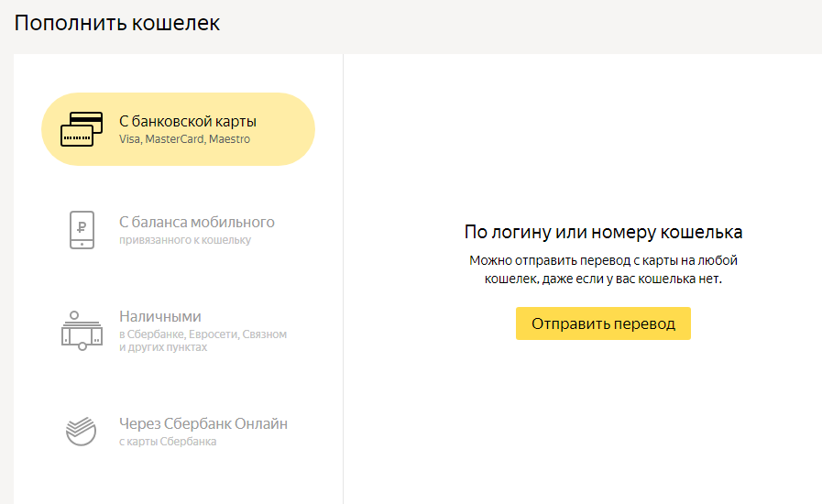Click 'По логину или номеру кошелька' heading
This screenshot has width=822, height=504.
point(603,232)
